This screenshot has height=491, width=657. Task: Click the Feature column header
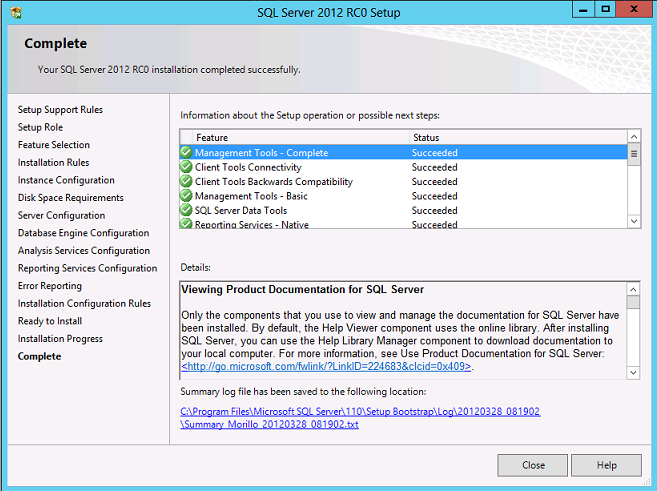click(300, 137)
